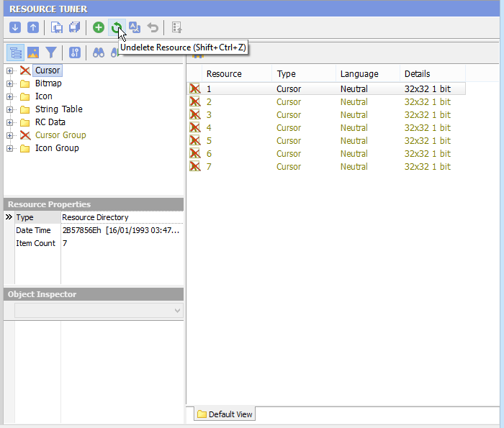504x428 pixels.
Task: Click deleted marker icon of resource 5
Action: (x=195, y=141)
